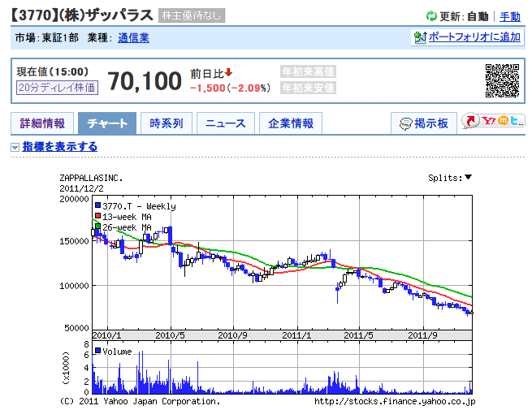Viewport: 532px width, 410px height.
Task: Click the 指標を表示する link
Action: pos(60,147)
